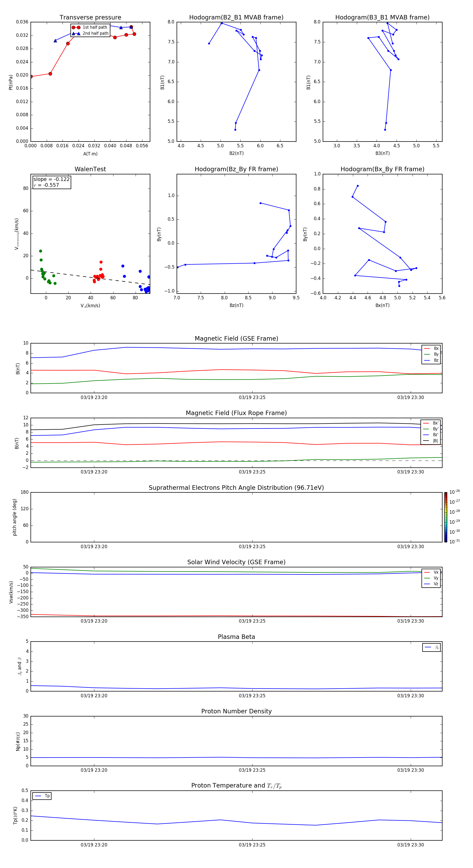Click the '|B|' Flux Rope legend entry
473x868 pixels.
[x=431, y=441]
